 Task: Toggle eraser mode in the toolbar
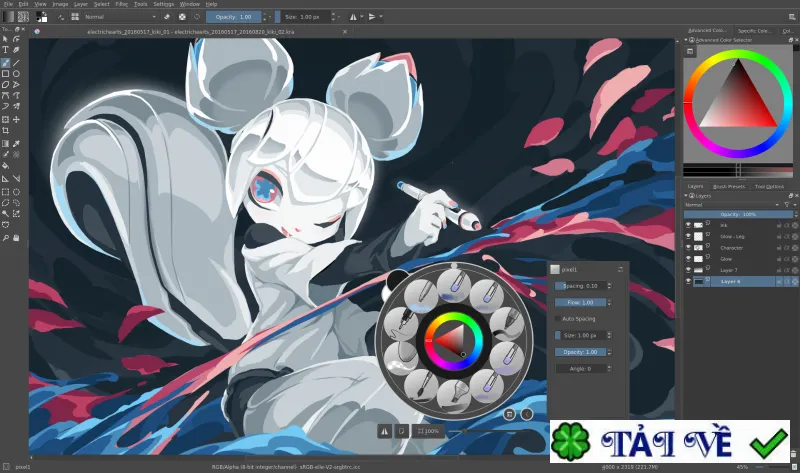[167, 17]
